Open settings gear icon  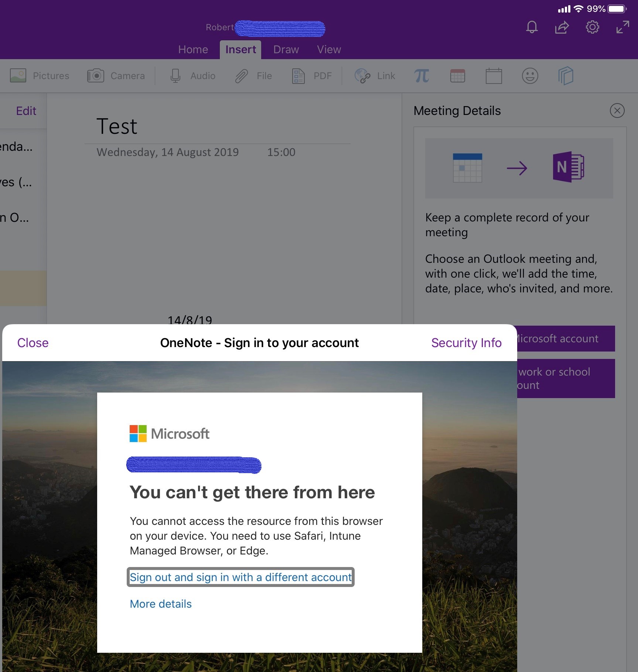point(592,27)
